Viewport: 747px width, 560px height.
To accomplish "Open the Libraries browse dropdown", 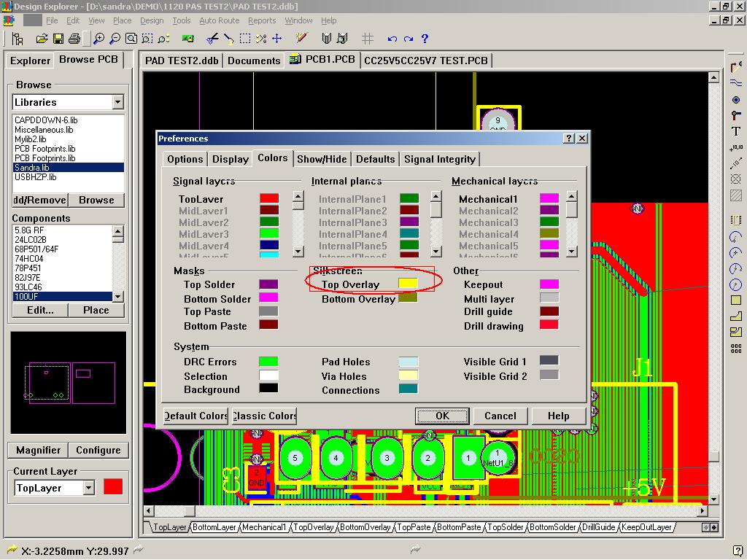I will (117, 102).
